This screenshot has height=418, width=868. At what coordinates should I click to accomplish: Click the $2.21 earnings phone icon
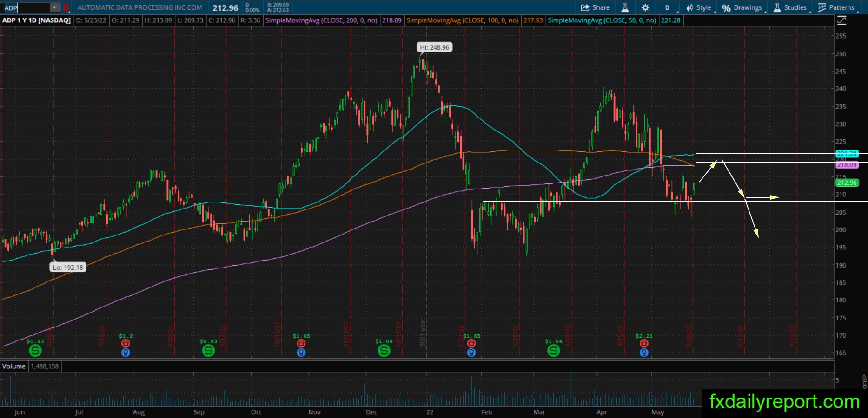coord(644,343)
